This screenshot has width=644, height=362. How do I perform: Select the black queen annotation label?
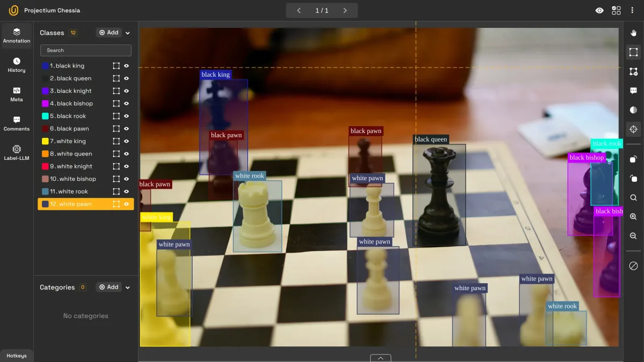[431, 139]
